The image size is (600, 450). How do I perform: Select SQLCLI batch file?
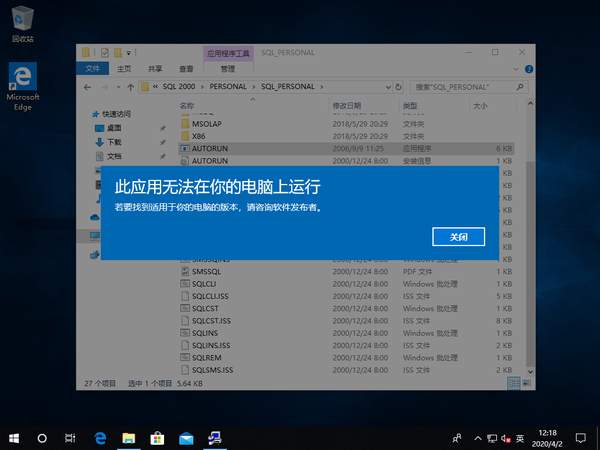click(x=346, y=284)
